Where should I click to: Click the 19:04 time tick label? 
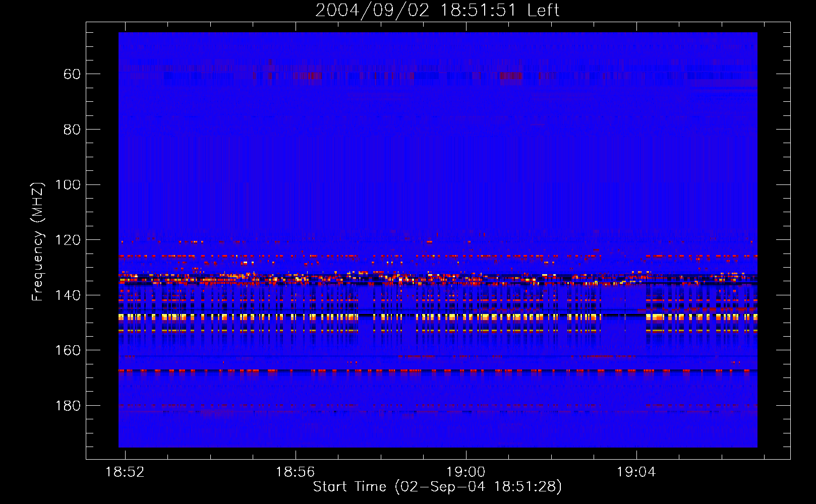point(636,472)
